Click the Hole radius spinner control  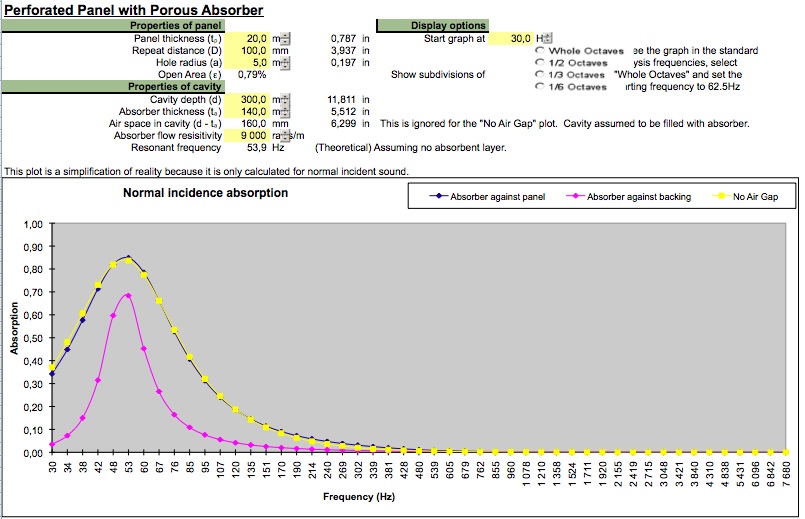(x=285, y=62)
